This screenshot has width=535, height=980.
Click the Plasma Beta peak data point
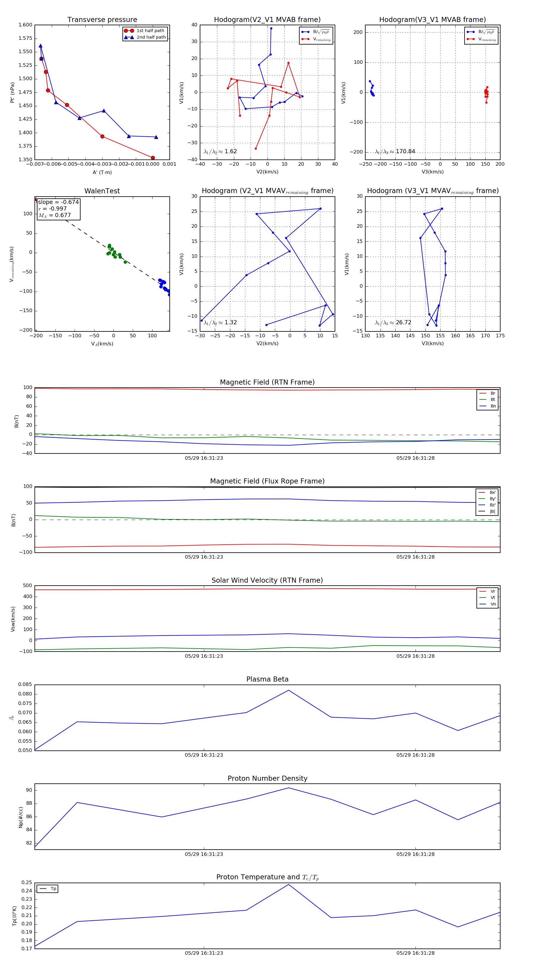[x=289, y=690]
